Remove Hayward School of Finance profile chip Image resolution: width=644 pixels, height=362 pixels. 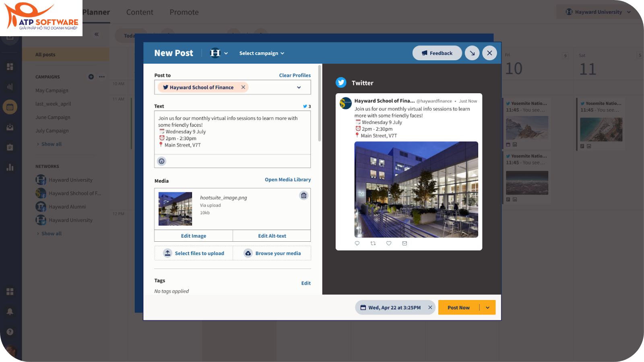(243, 87)
